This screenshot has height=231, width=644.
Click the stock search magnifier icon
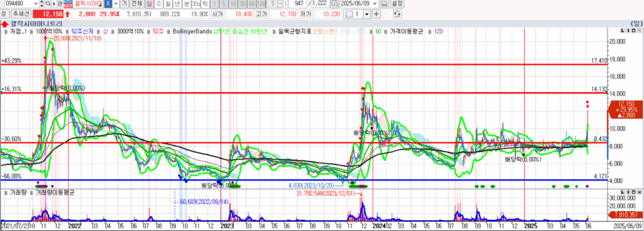pyautogui.click(x=48, y=4)
